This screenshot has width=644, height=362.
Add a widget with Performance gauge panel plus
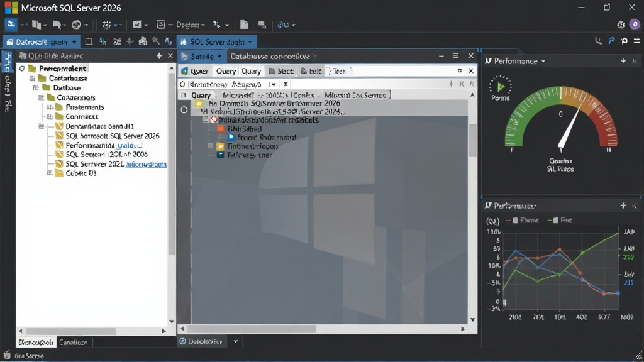pyautogui.click(x=623, y=61)
